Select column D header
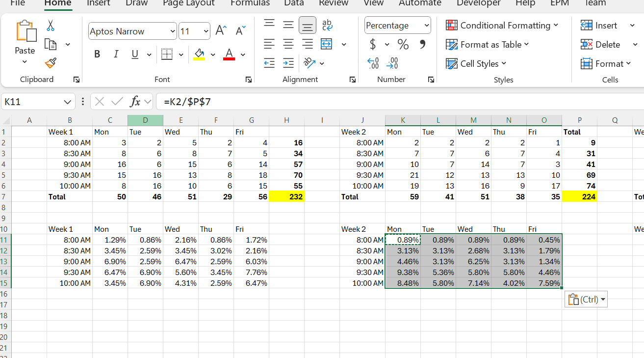The height and width of the screenshot is (358, 644). [x=145, y=120]
